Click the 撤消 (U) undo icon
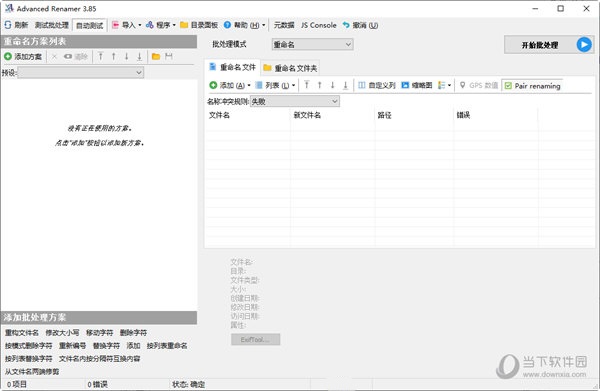The width and height of the screenshot is (600, 391). click(x=346, y=25)
